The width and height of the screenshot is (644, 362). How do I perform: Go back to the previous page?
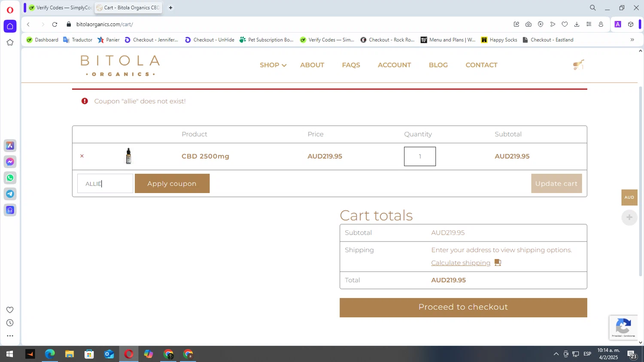tap(28, 24)
